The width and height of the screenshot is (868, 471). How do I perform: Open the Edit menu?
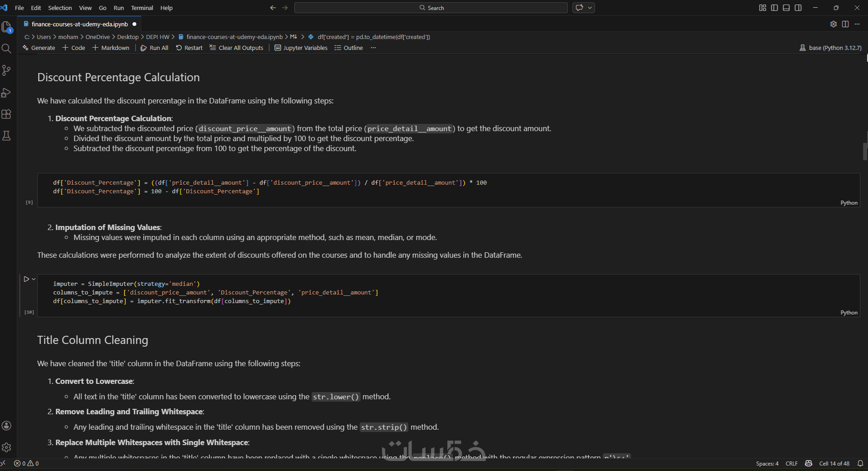tap(36, 8)
